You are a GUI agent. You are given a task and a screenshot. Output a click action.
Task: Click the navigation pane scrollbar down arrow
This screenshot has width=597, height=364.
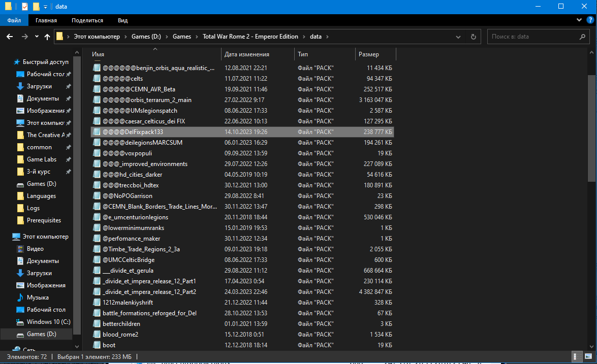tap(77, 347)
